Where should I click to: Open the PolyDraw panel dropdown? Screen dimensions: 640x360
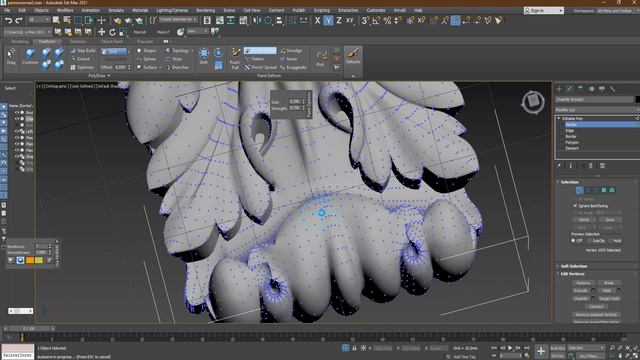99,76
